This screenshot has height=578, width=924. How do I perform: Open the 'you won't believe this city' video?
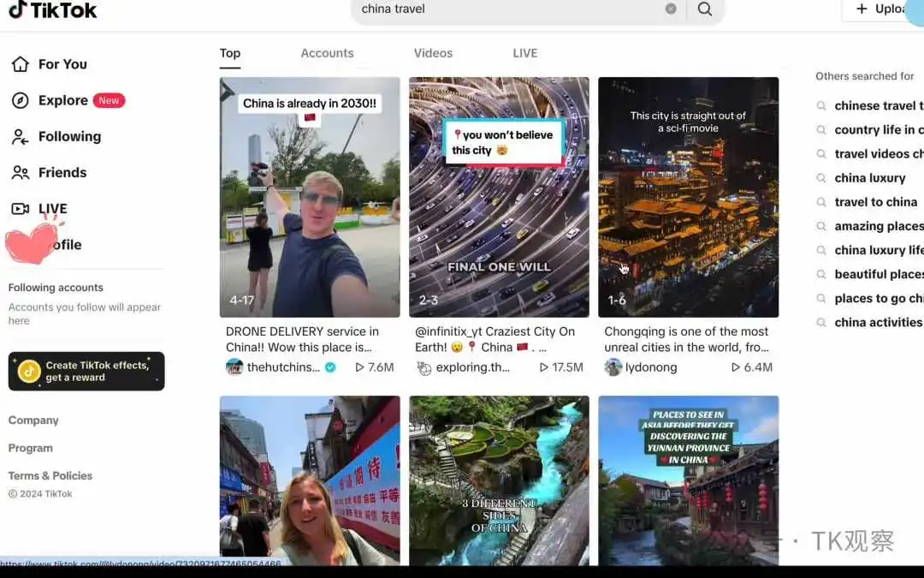pos(499,197)
